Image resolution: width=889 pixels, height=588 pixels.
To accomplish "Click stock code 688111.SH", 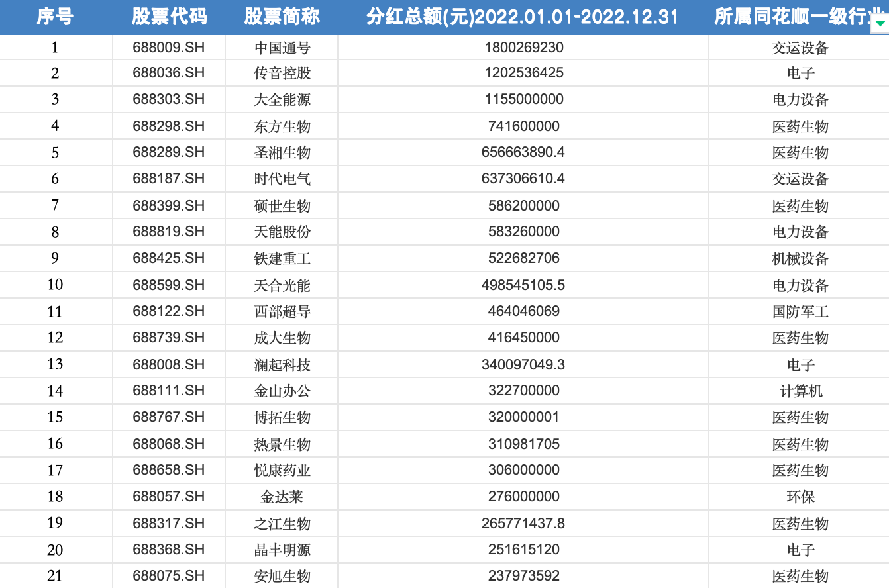I will [169, 391].
